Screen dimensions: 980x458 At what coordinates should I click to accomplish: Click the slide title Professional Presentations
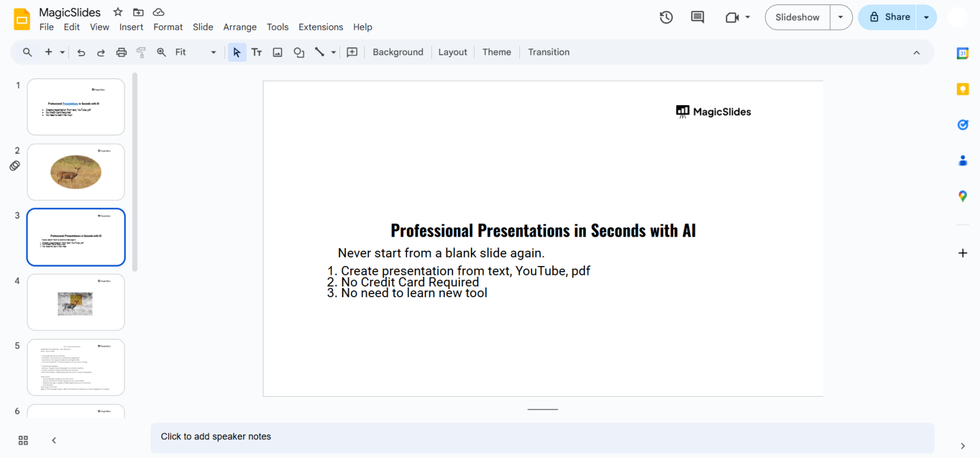[543, 230]
